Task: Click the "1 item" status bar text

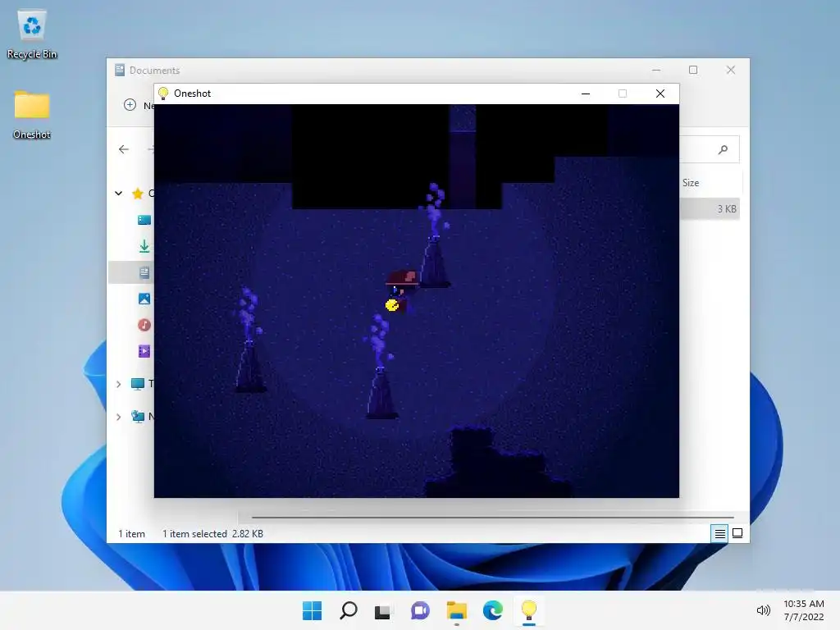Action: point(132,534)
